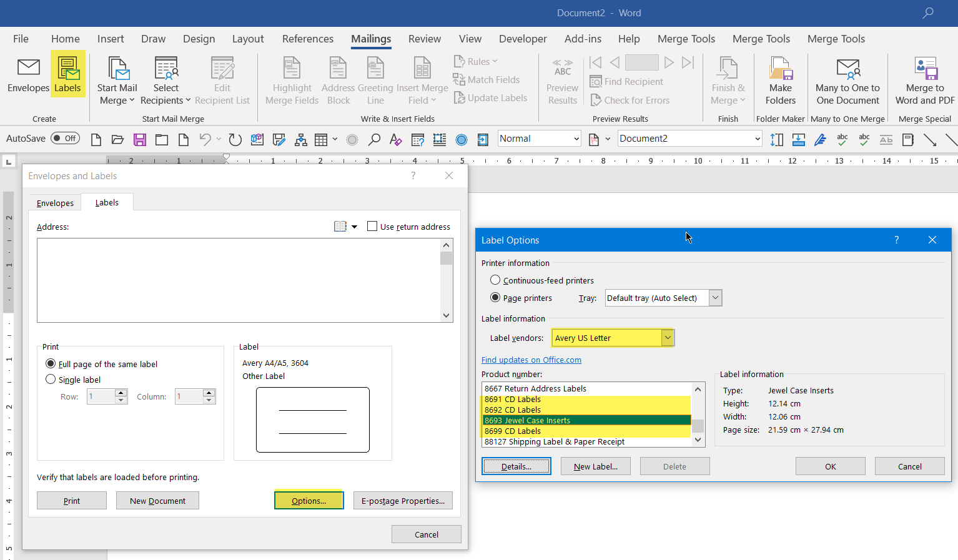Open Find updates on Office.com link

[531, 360]
